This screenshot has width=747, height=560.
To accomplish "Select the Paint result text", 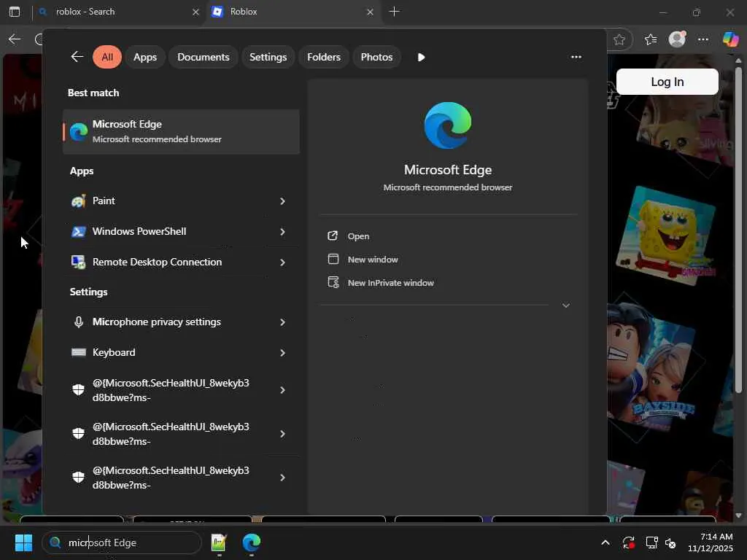I will (104, 201).
